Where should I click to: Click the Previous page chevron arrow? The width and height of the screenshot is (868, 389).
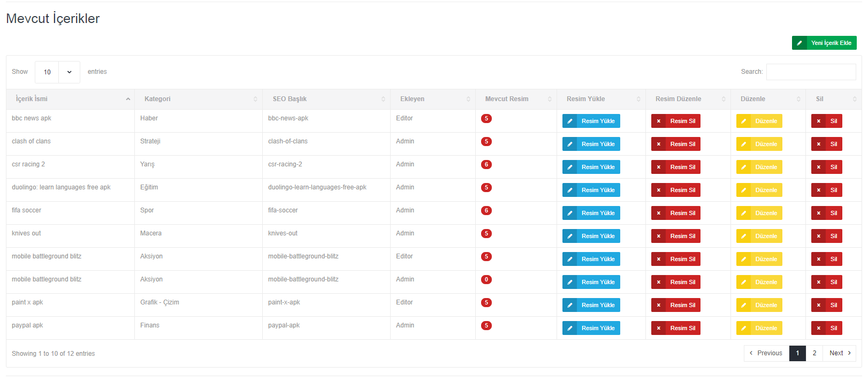click(x=751, y=353)
